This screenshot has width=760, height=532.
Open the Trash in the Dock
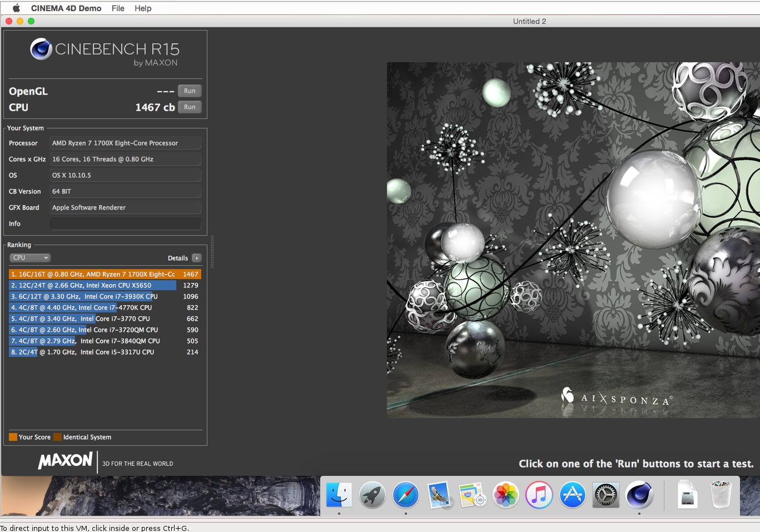(x=721, y=495)
